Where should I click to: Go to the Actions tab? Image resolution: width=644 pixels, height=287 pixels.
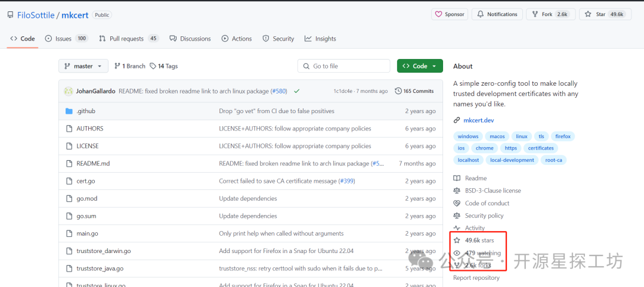click(237, 39)
